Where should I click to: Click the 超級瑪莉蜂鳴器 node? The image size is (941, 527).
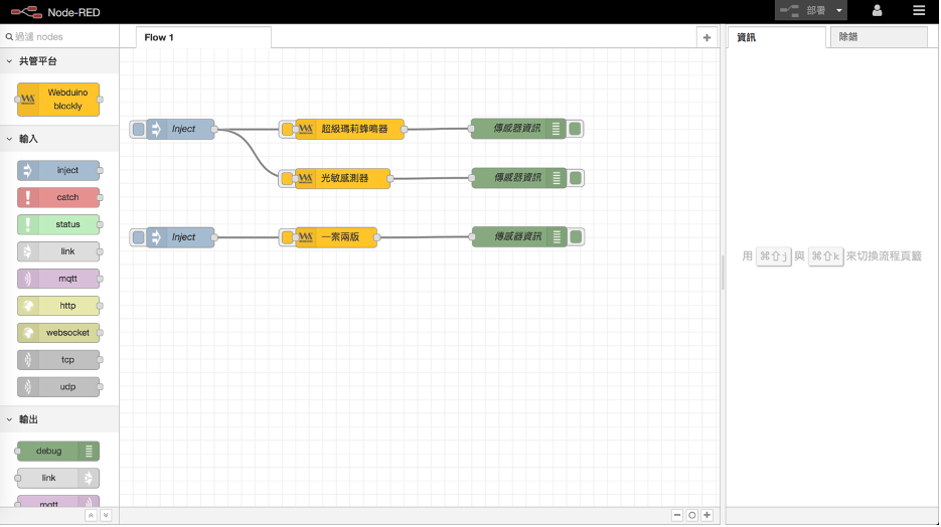click(x=350, y=129)
